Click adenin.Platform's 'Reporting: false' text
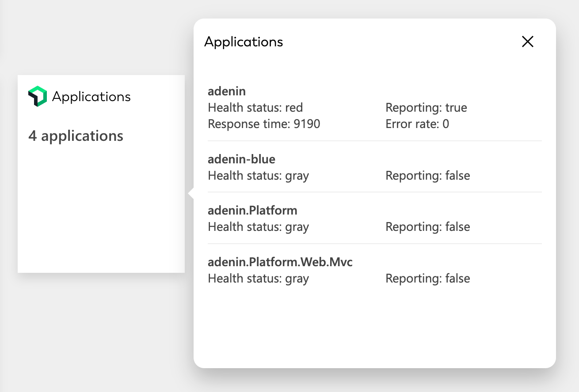 click(x=427, y=227)
